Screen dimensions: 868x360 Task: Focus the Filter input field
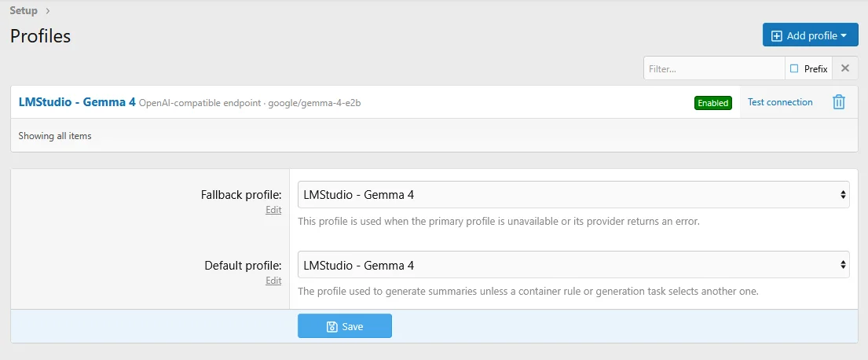coord(714,68)
